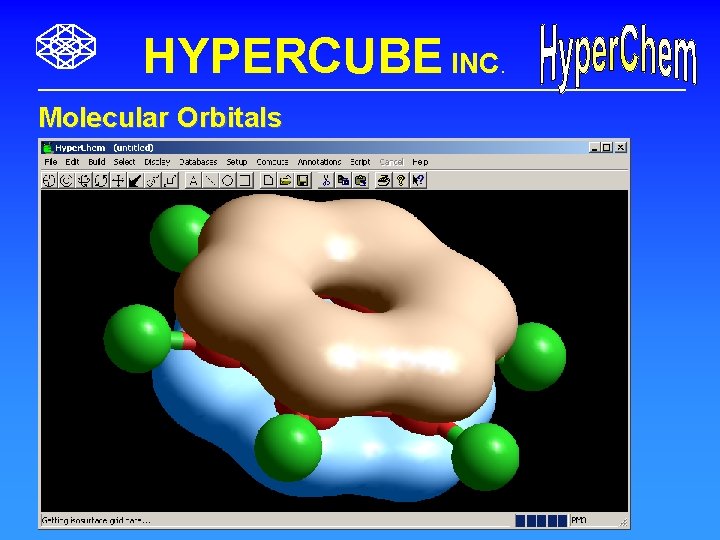This screenshot has width=720, height=540.
Task: Open the Help menu
Action: [x=420, y=162]
